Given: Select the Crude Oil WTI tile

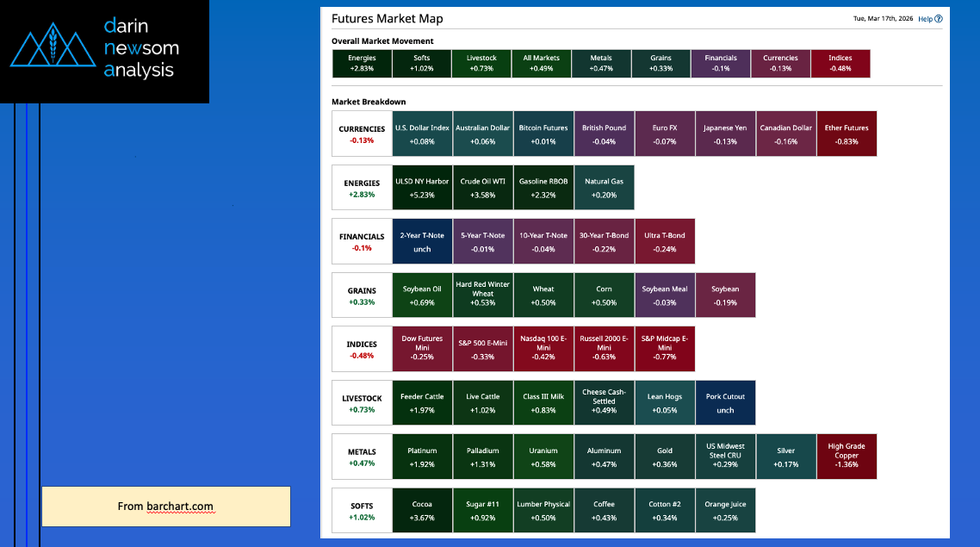Looking at the screenshot, I should coord(482,188).
